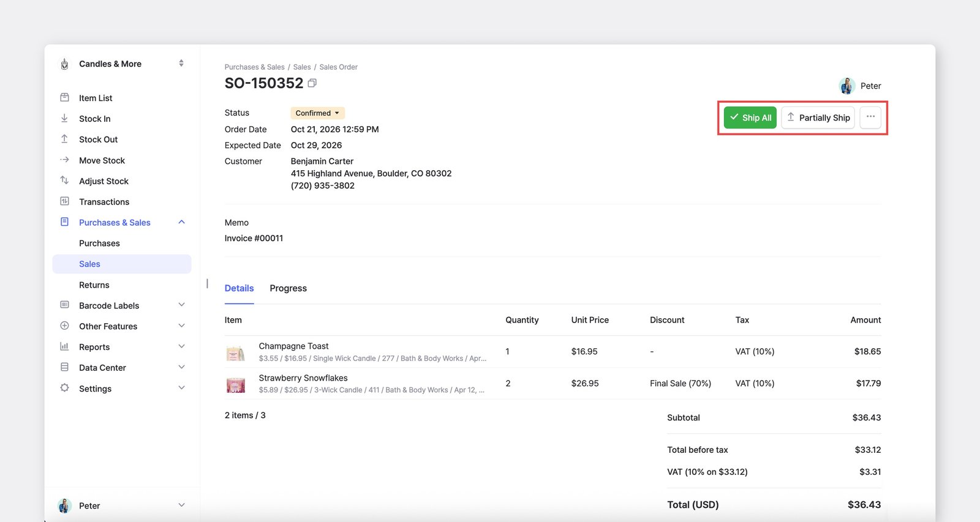Select the Stock Out upload icon

[x=64, y=139]
